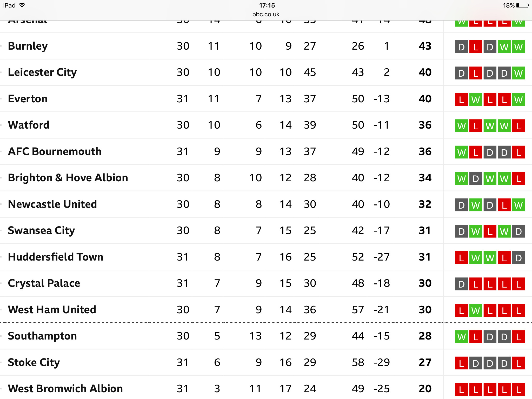Tap the bbc.co.uk address bar
This screenshot has width=532, height=399.
pos(266,14)
